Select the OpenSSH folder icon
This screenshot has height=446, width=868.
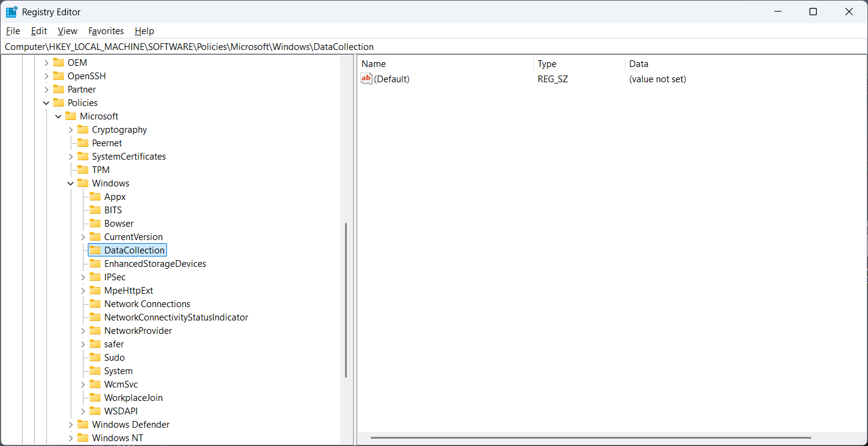coord(59,76)
